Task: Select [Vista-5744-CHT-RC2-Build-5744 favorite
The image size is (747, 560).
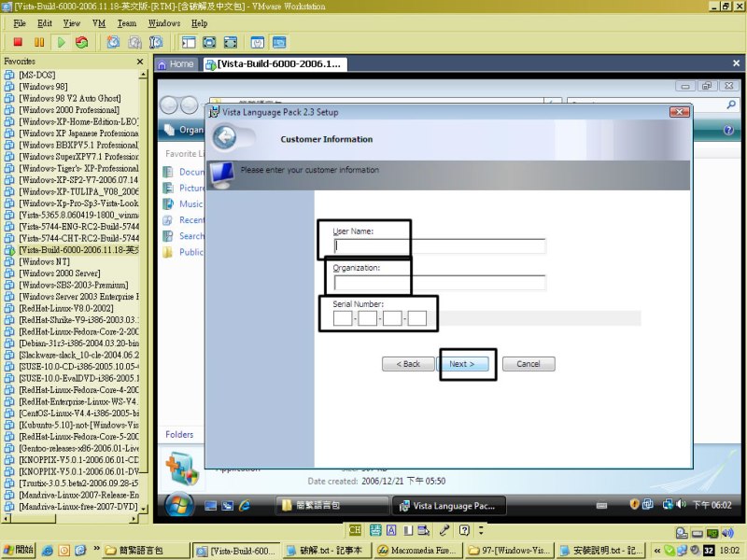Action: click(x=78, y=238)
